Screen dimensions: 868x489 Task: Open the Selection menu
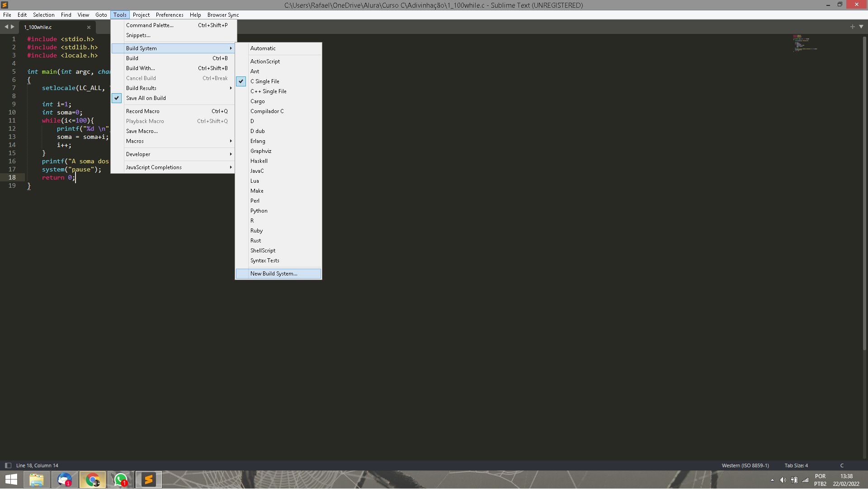(44, 15)
